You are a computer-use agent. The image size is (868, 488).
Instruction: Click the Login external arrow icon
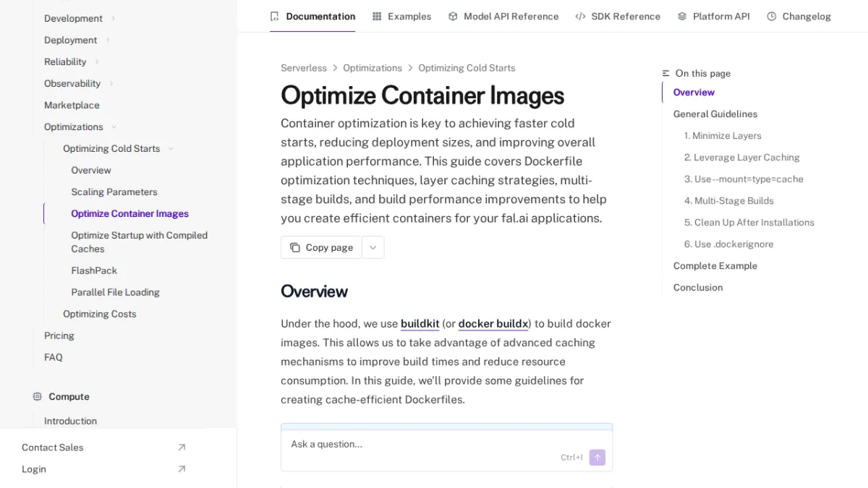(182, 469)
